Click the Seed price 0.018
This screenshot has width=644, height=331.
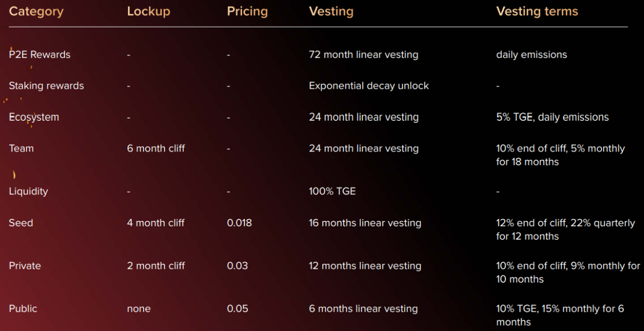click(x=239, y=223)
